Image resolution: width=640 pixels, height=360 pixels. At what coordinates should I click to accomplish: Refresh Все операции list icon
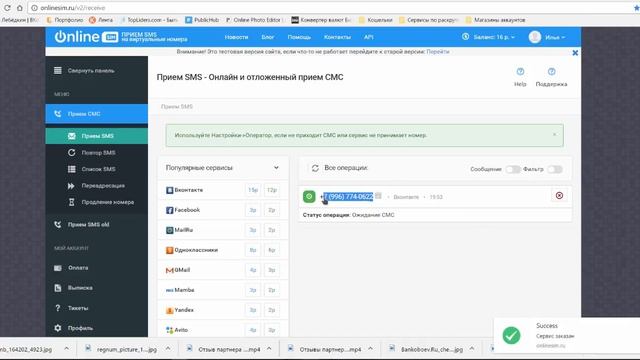pos(315,168)
